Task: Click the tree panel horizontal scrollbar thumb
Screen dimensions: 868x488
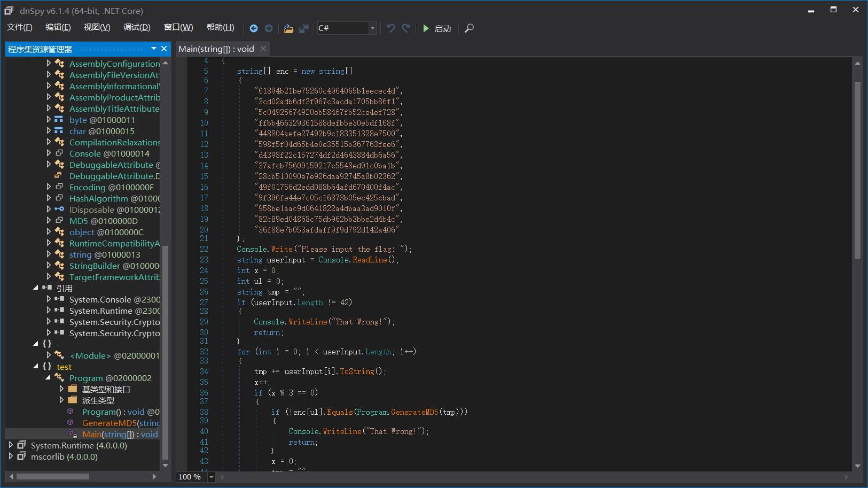Action: 53,476
